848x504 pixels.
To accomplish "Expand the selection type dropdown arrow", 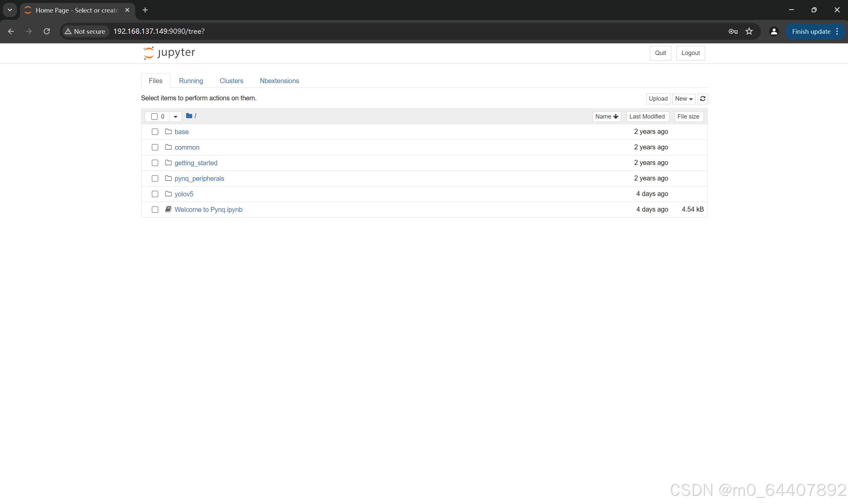I will click(175, 117).
